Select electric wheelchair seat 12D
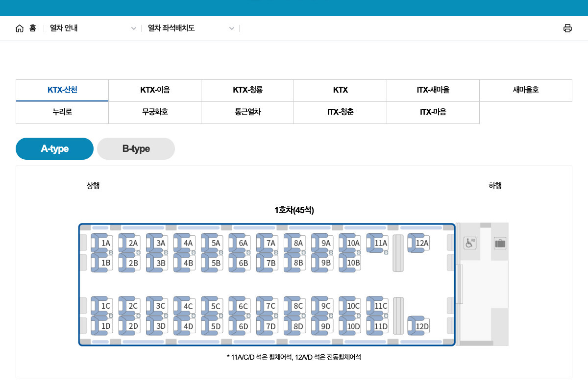The height and width of the screenshot is (392, 588). pyautogui.click(x=418, y=325)
